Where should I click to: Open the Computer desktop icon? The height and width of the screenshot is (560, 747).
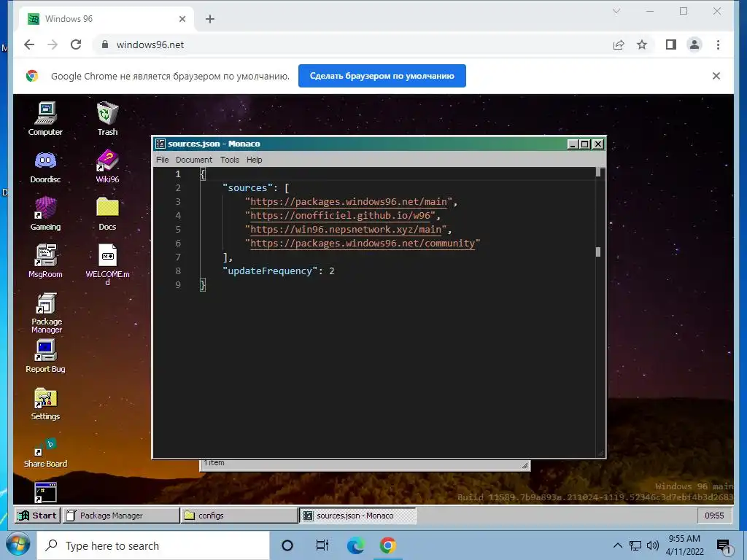click(45, 119)
